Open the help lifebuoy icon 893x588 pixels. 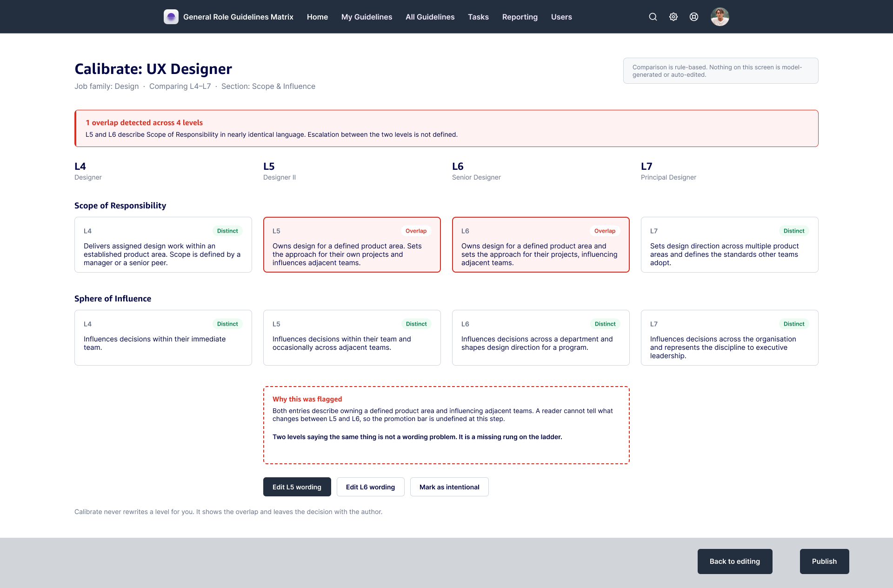click(694, 17)
